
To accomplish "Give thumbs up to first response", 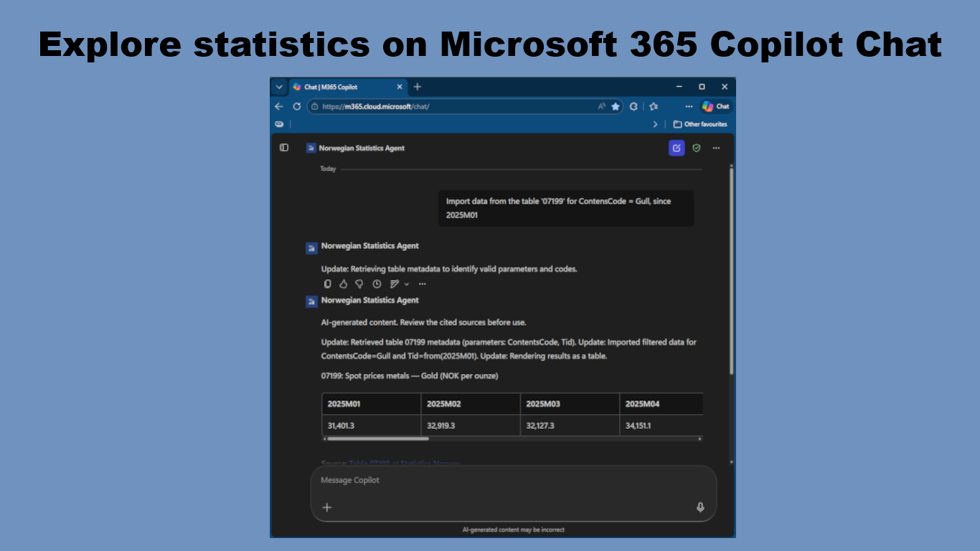I will (x=344, y=283).
